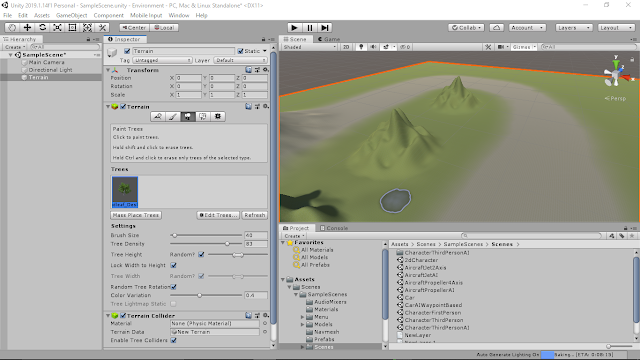
Task: Select the Create Neighbor Terrains tool
Action: click(158, 117)
